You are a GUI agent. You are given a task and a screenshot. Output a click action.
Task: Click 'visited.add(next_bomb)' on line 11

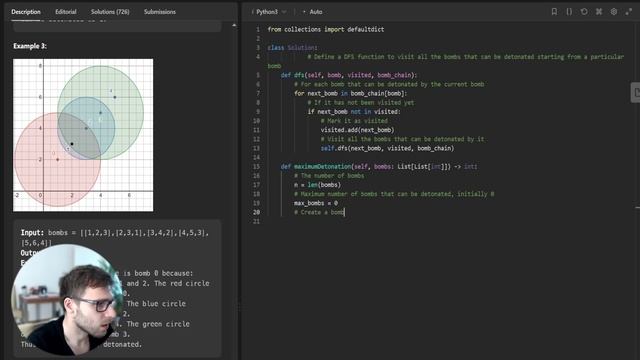coord(358,130)
